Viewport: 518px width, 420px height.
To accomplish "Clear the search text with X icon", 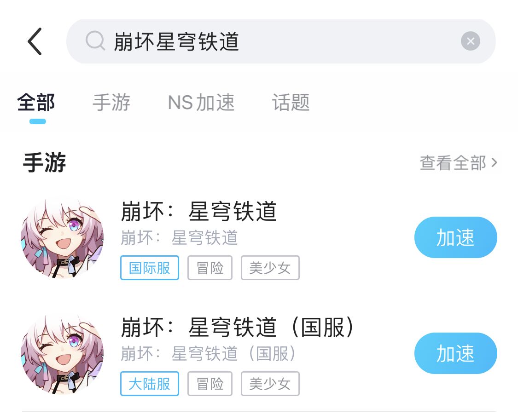I will point(471,41).
